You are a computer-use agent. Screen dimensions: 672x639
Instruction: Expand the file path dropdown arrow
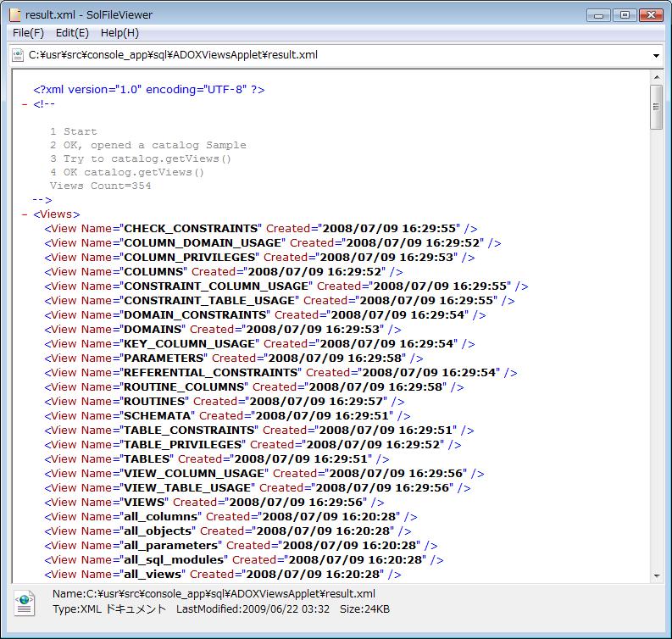[656, 56]
